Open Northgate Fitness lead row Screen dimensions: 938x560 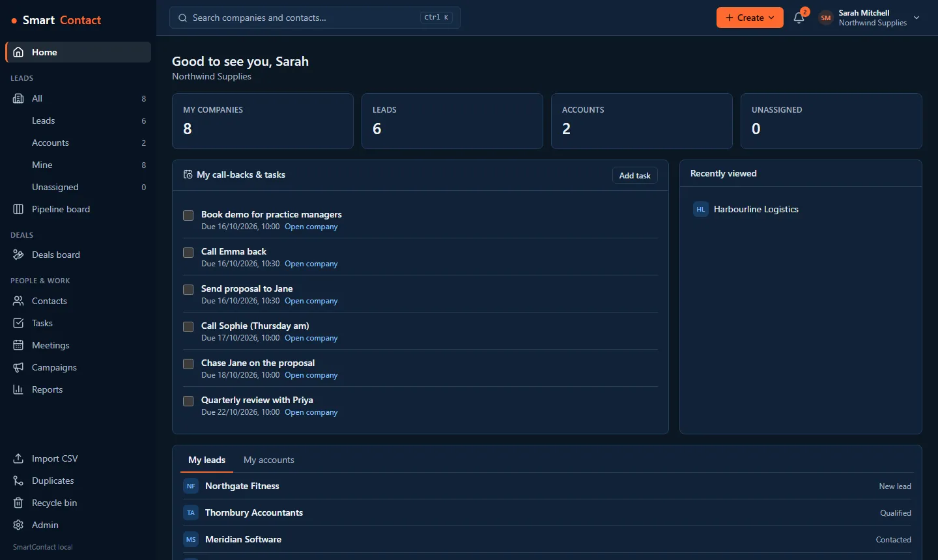point(547,486)
